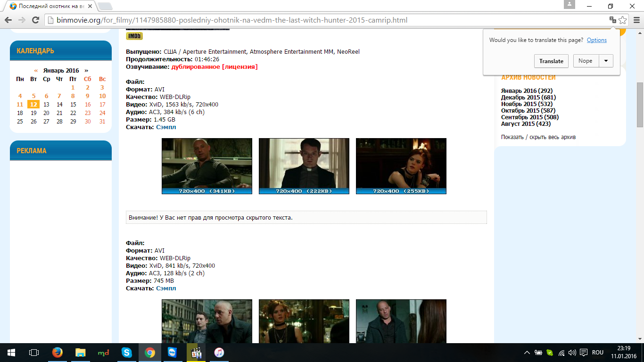Open archive Ноябрь 2015 (532)
Viewport: 644px width, 362px height.
(x=527, y=104)
